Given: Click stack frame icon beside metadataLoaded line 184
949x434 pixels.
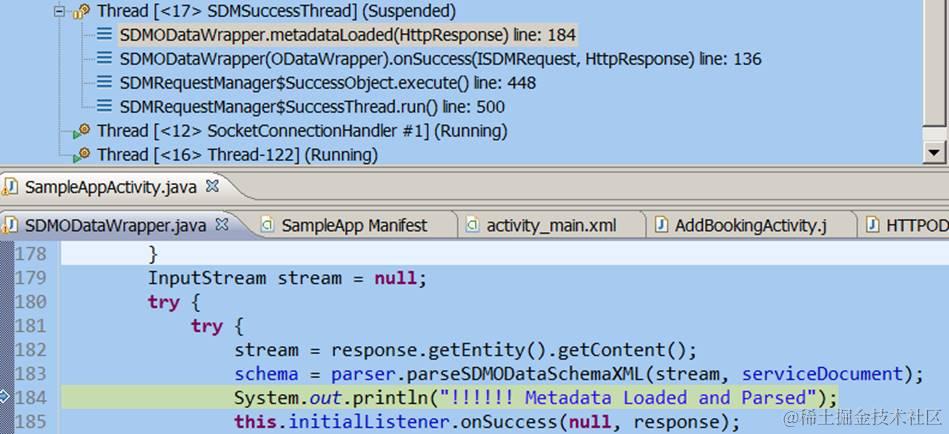Looking at the screenshot, I should coord(104,35).
